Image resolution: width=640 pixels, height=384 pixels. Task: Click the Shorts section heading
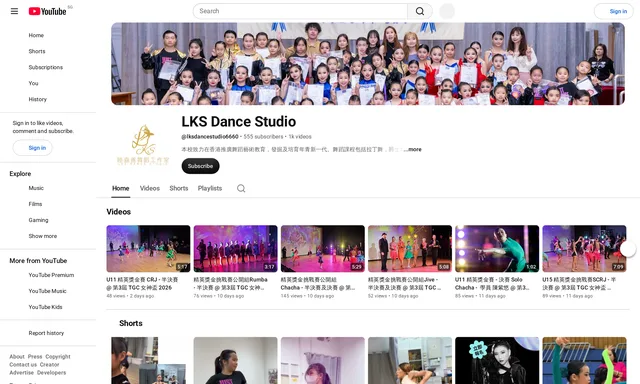(131, 323)
